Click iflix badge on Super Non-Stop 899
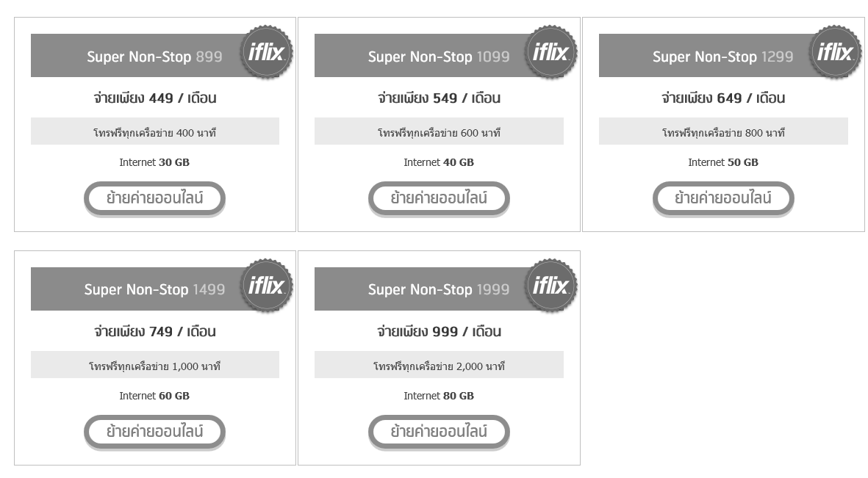868x478 pixels. (x=267, y=52)
